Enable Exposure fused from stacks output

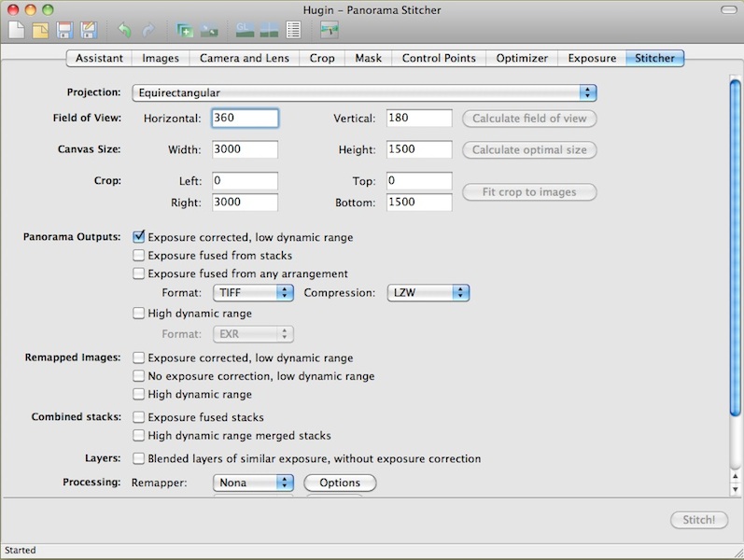[139, 256]
